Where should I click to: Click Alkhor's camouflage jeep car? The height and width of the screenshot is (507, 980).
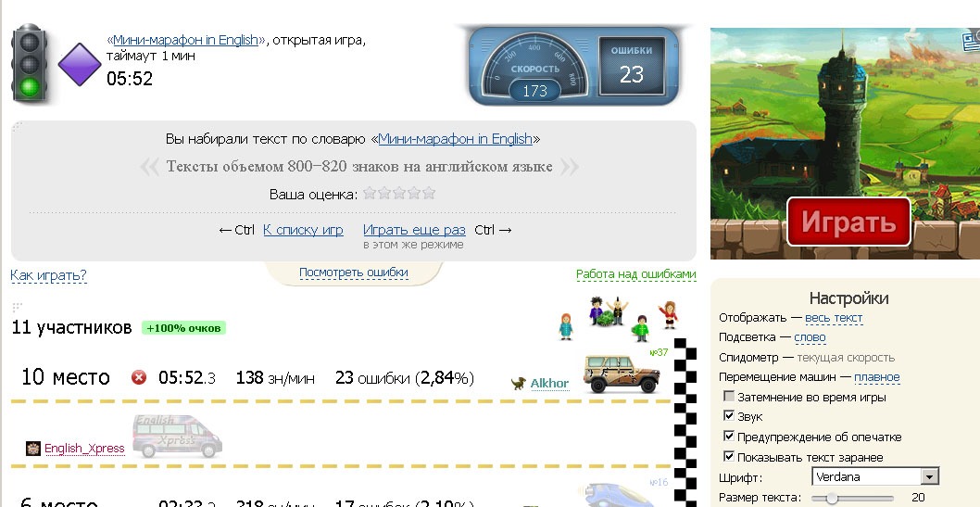pyautogui.click(x=622, y=374)
